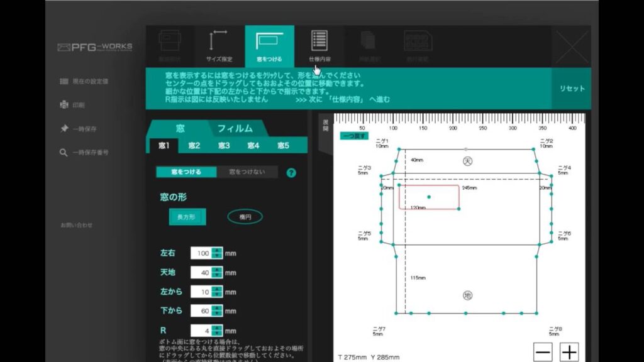Select the 窓4 sub-tab
Viewport: 644px width, 362px height.
[253, 146]
